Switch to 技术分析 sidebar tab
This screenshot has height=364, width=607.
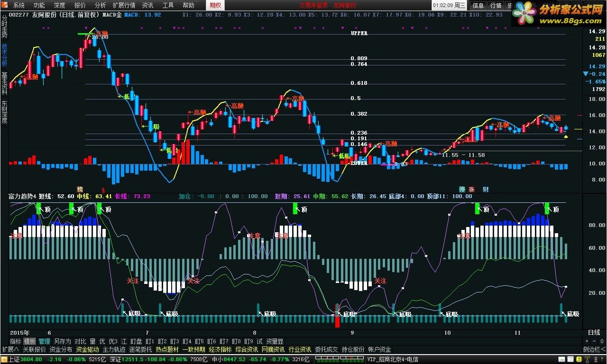pyautogui.click(x=4, y=55)
